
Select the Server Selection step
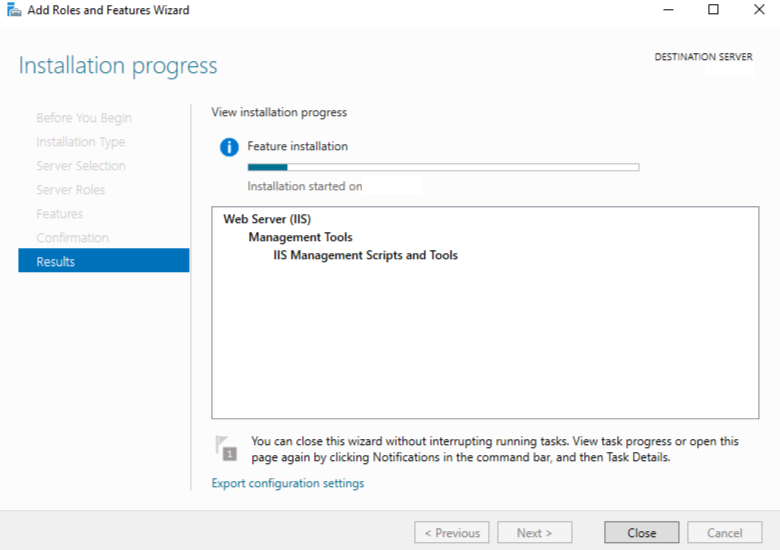pyautogui.click(x=81, y=166)
